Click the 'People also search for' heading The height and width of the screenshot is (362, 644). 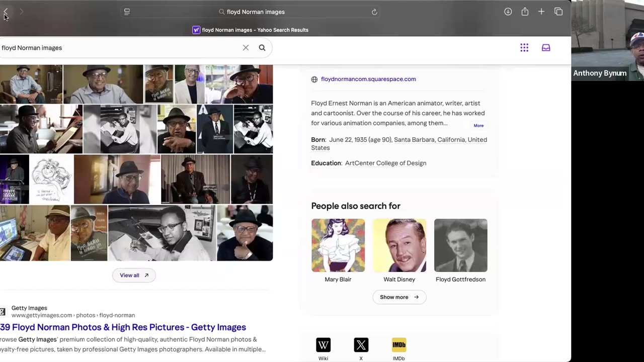coord(356,206)
